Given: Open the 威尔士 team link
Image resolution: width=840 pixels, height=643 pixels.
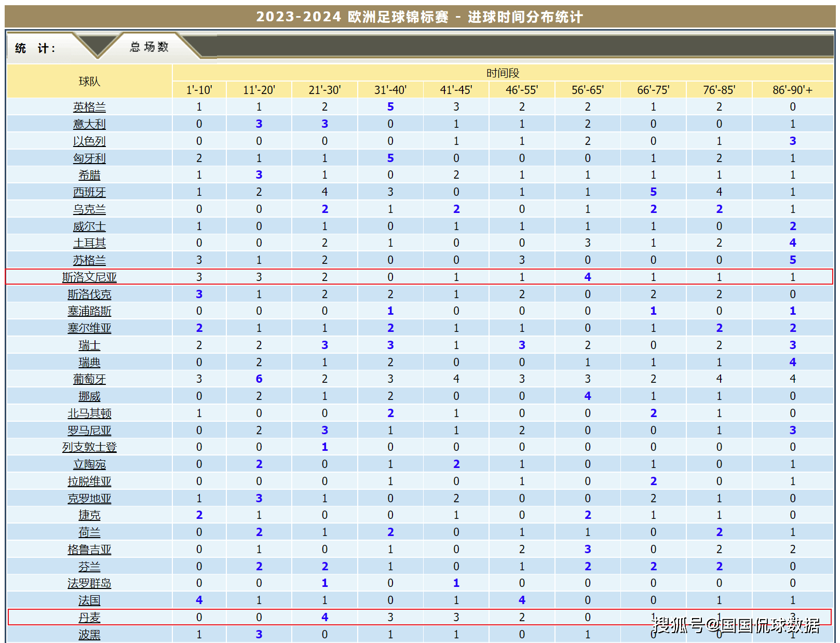Looking at the screenshot, I should coord(89,226).
